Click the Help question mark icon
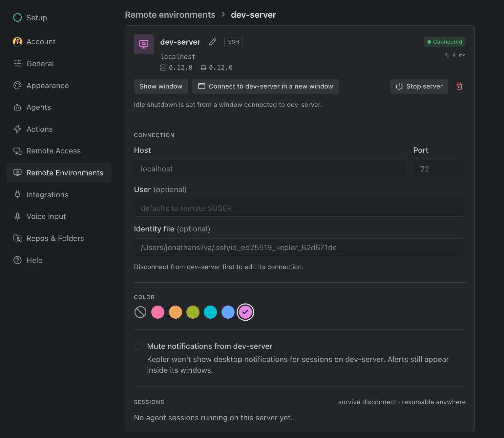504x438 pixels. (x=17, y=260)
